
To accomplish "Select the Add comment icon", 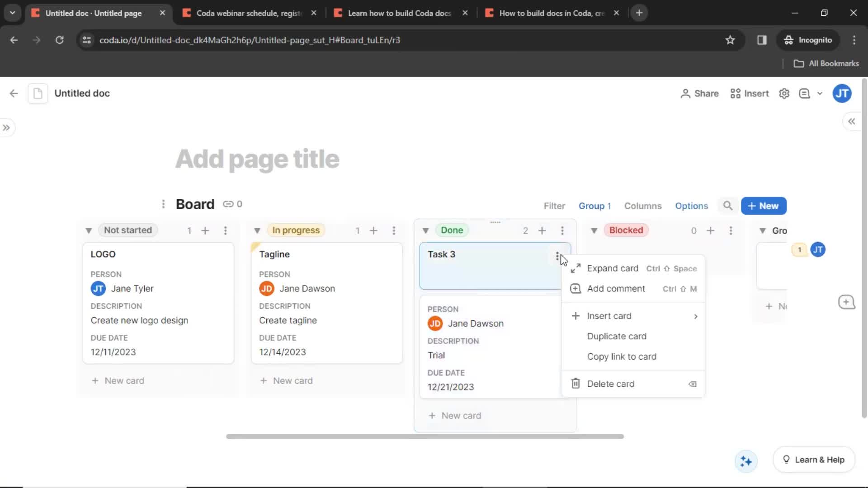I will click(x=575, y=288).
